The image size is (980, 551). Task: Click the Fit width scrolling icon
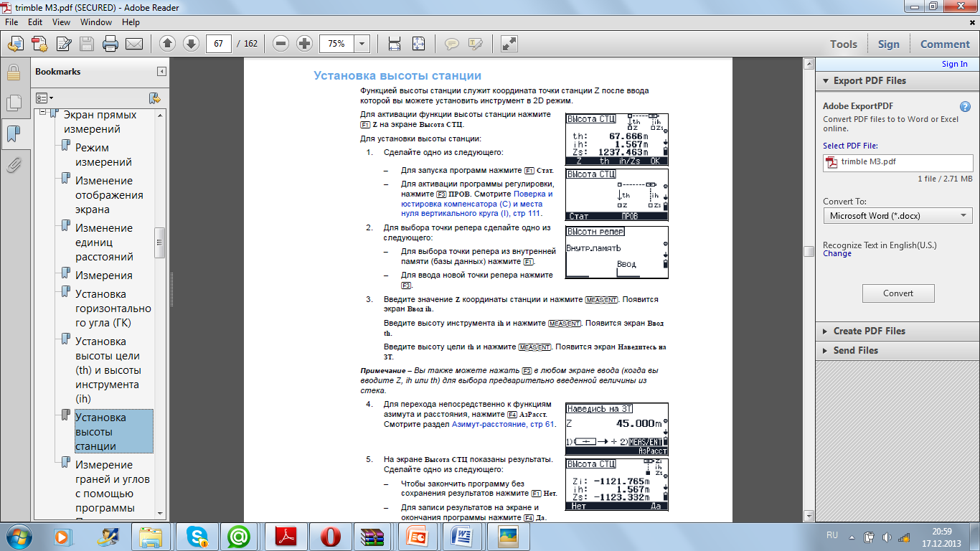[x=394, y=44]
